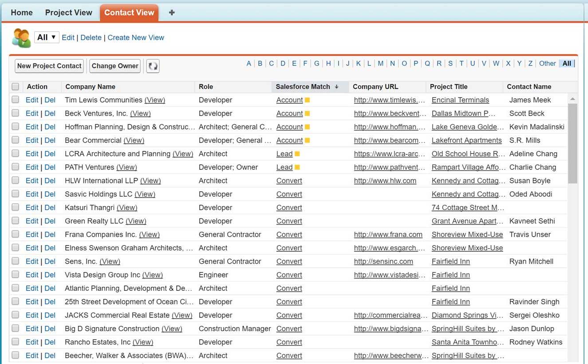
Task: Sort by Company Name column header
Action: tap(91, 87)
